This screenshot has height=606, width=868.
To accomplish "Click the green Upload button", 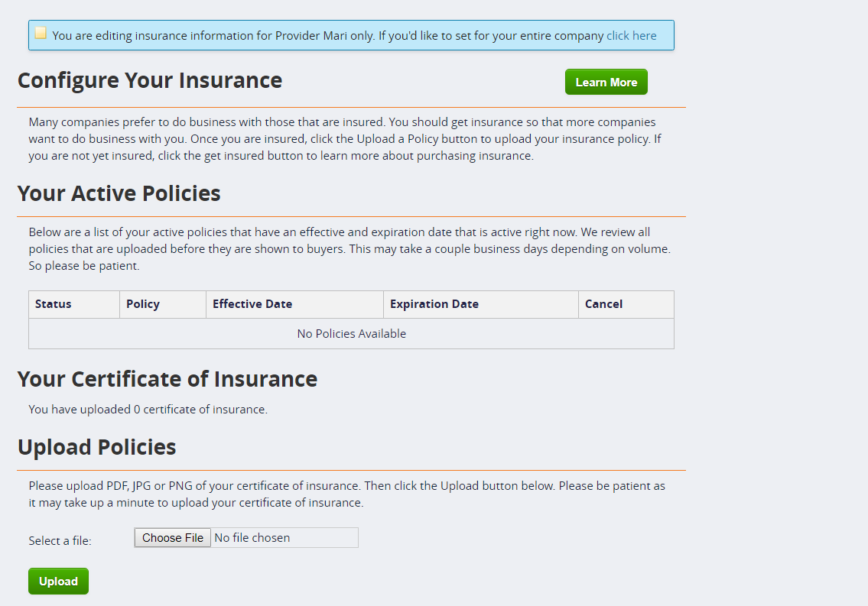I will tap(58, 581).
